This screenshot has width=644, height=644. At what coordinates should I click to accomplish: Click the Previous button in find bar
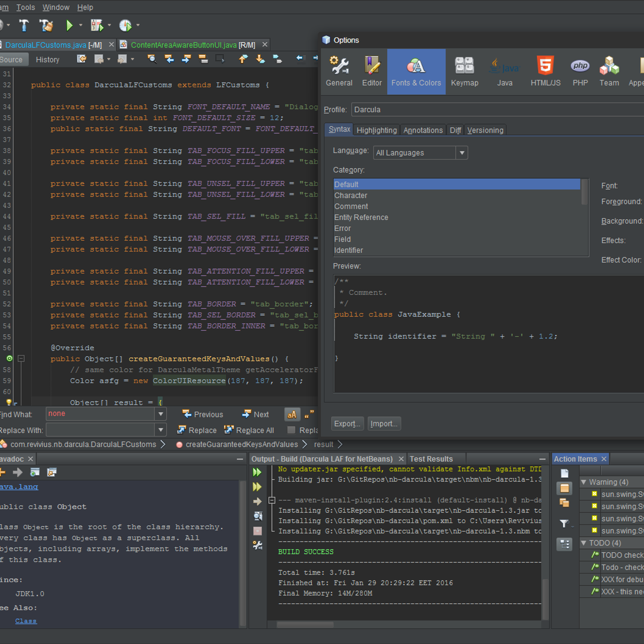(202, 414)
